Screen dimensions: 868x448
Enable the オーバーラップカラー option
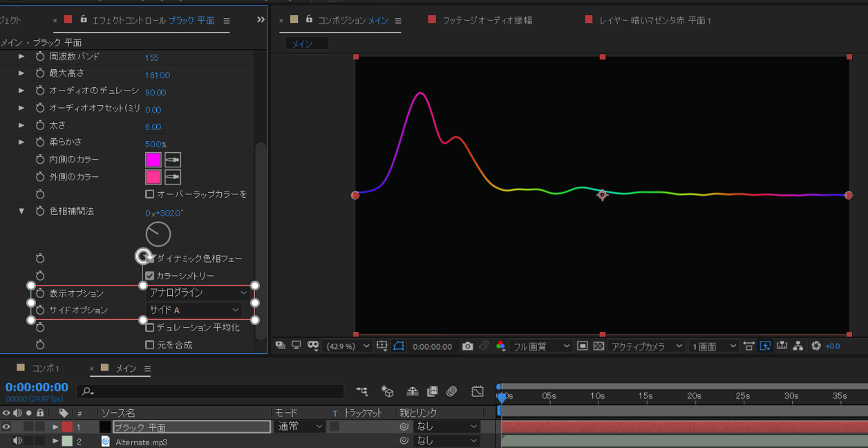coord(149,194)
